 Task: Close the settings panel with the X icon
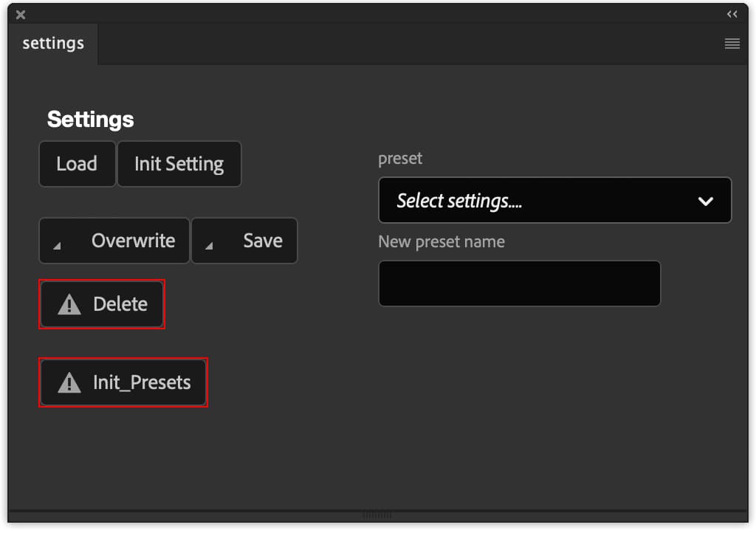pos(21,14)
